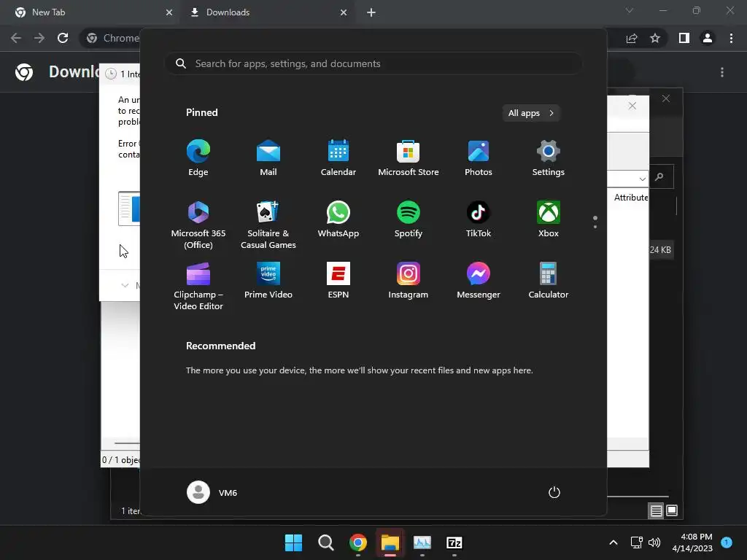Open 7-Zip from the taskbar

[x=454, y=542]
